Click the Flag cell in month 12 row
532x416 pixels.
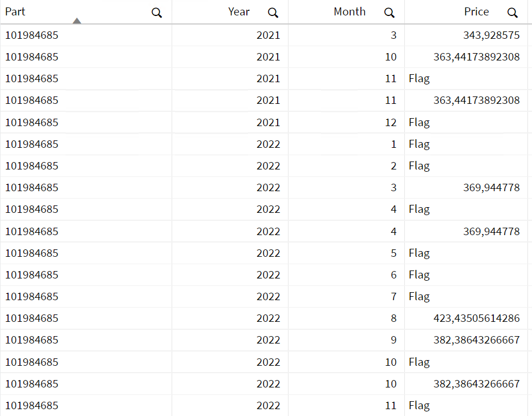coord(419,123)
